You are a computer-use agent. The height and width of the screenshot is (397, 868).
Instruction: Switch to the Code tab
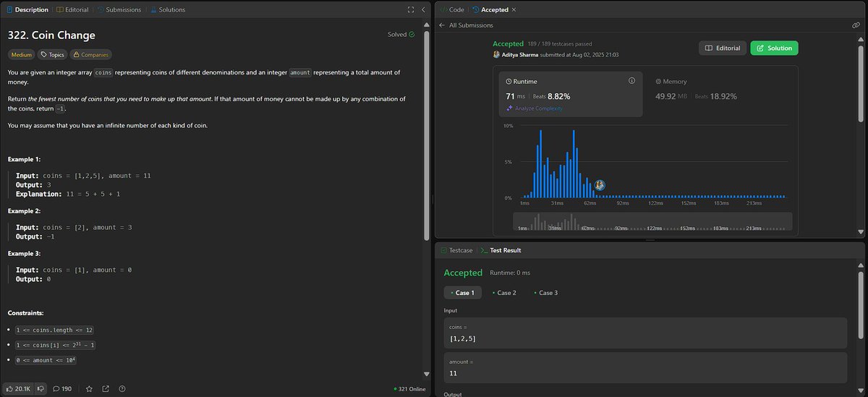pyautogui.click(x=452, y=9)
